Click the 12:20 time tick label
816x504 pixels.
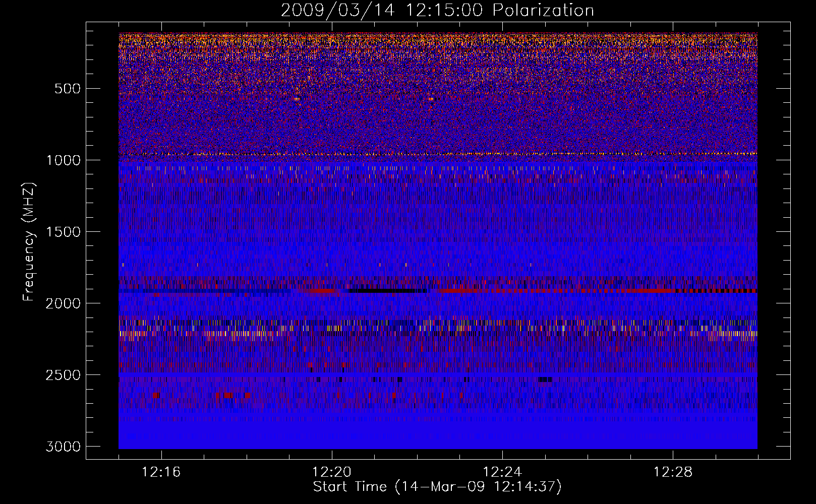coord(332,472)
